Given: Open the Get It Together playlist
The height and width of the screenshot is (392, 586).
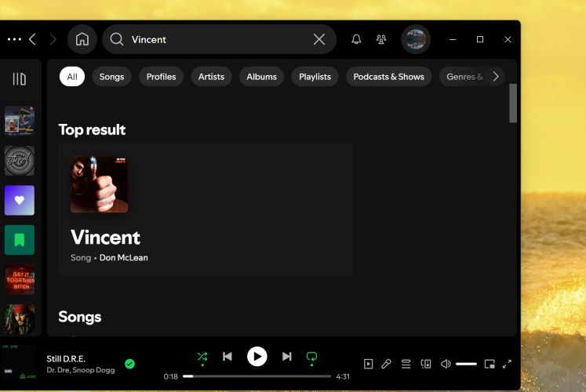Looking at the screenshot, I should (x=20, y=280).
